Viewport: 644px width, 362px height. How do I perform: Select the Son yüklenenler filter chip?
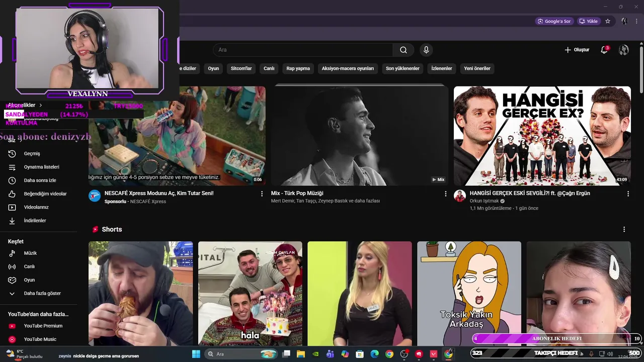click(403, 68)
